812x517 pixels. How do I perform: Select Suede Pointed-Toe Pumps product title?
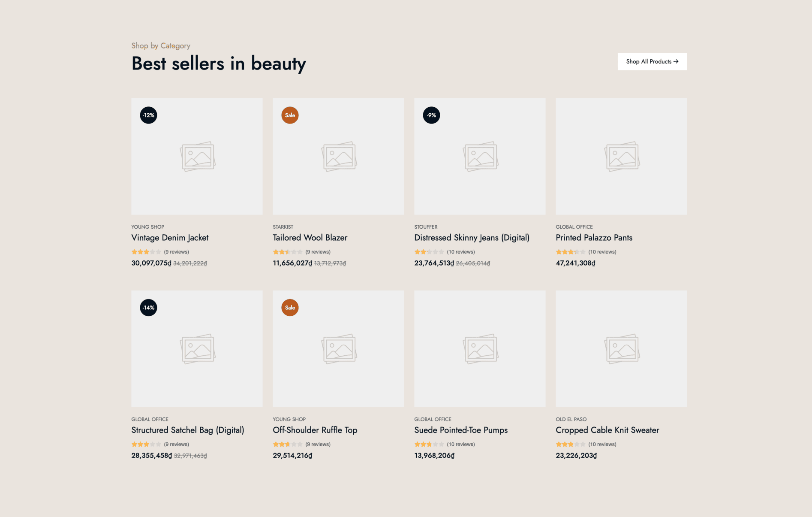460,430
